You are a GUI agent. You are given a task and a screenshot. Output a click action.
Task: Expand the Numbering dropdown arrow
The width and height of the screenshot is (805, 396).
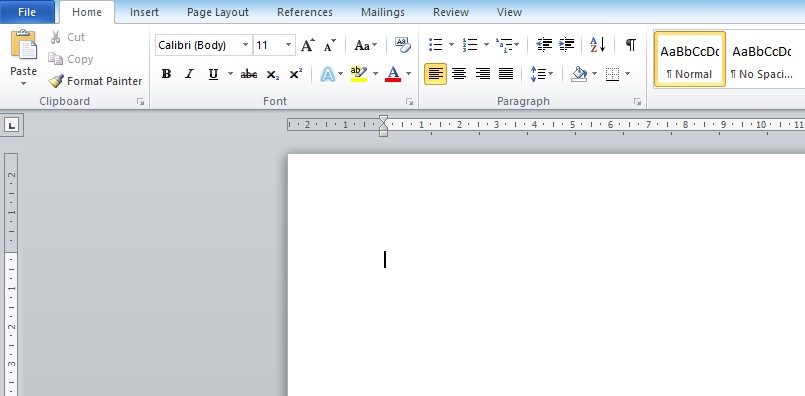point(486,45)
